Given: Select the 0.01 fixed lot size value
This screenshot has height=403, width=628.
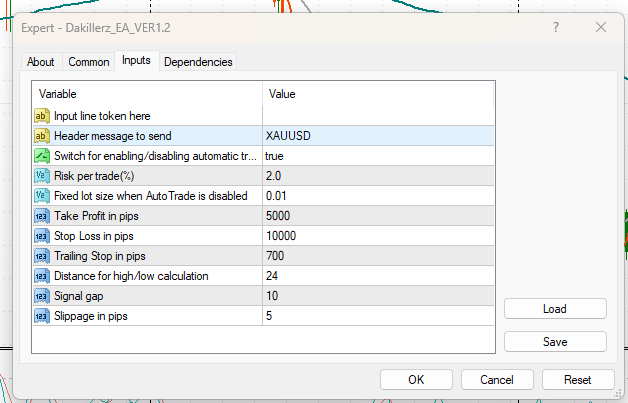Looking at the screenshot, I should 378,196.
